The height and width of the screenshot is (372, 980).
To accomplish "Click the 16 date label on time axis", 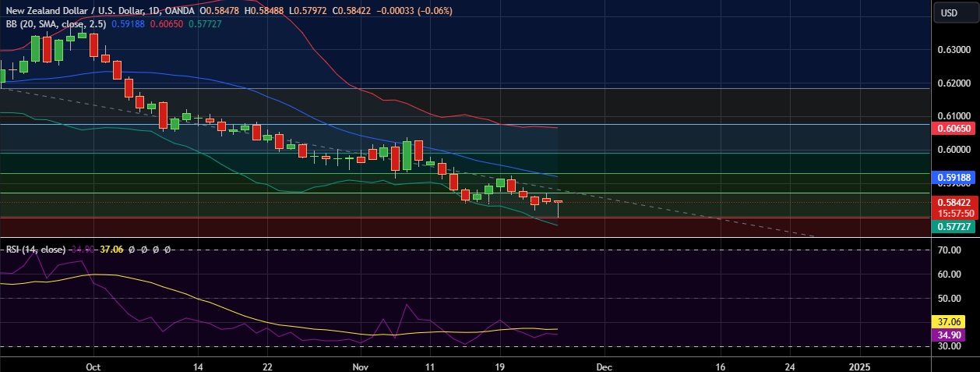I will (720, 365).
